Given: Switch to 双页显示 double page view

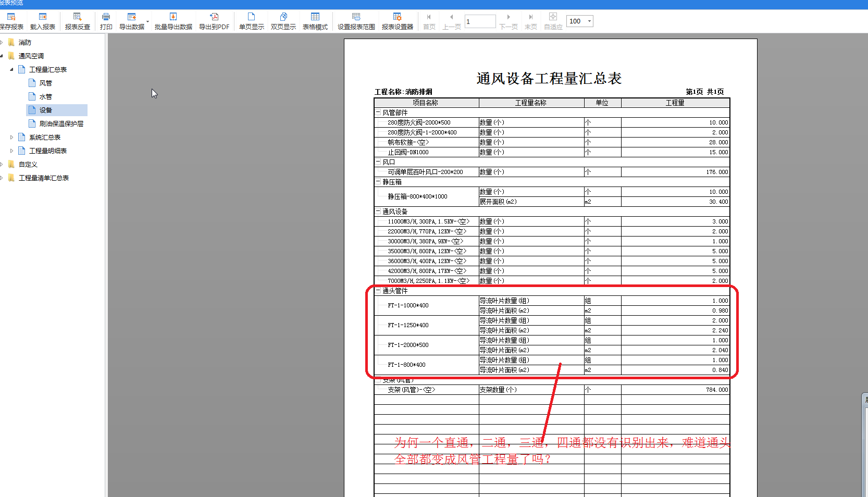Looking at the screenshot, I should [x=283, y=21].
